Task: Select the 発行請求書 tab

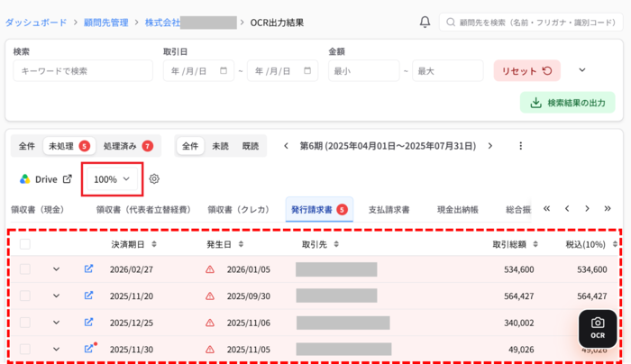Action: pyautogui.click(x=319, y=210)
